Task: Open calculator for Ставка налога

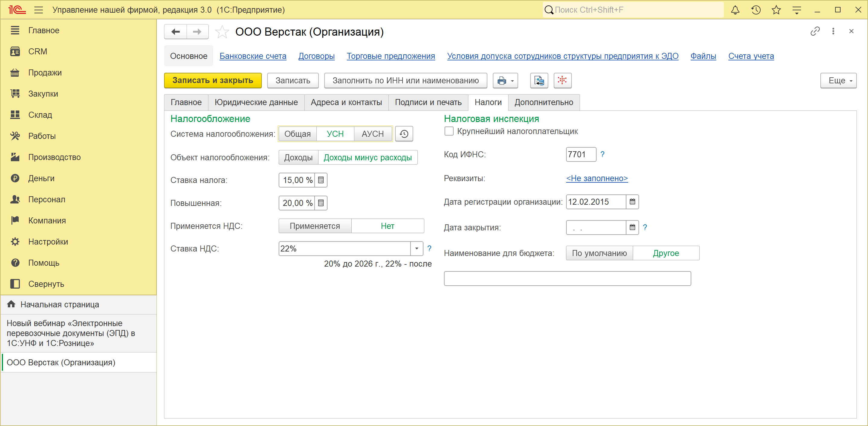Action: [321, 180]
